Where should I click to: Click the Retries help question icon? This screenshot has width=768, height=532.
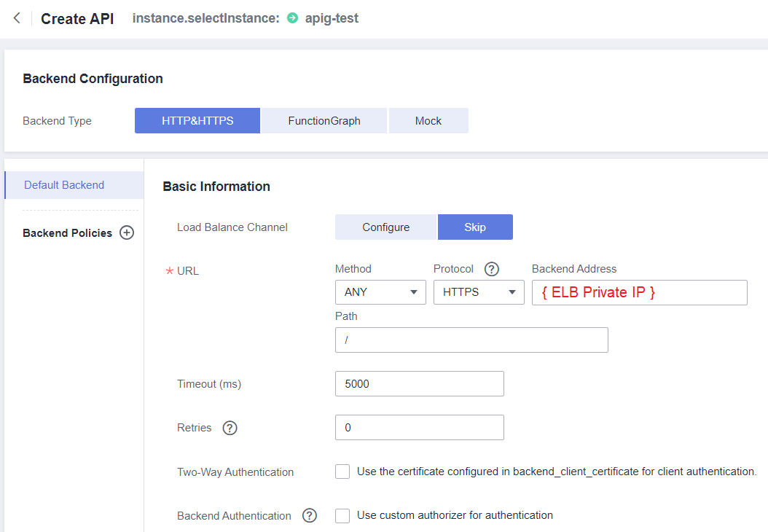230,428
